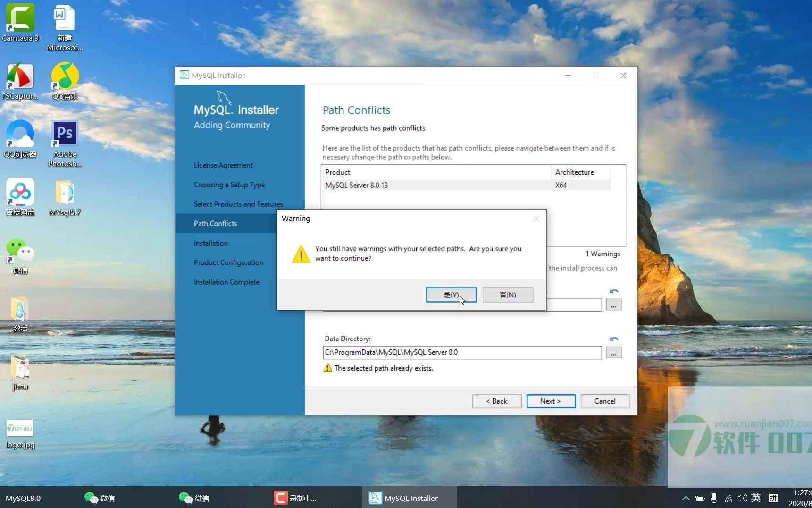
Task: Close the MySQL Installer window
Action: pyautogui.click(x=623, y=76)
